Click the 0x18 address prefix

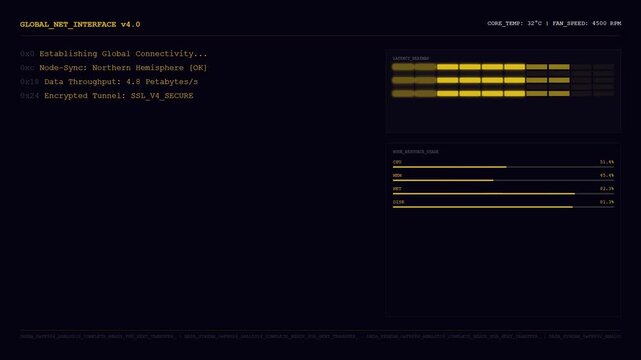pos(29,82)
